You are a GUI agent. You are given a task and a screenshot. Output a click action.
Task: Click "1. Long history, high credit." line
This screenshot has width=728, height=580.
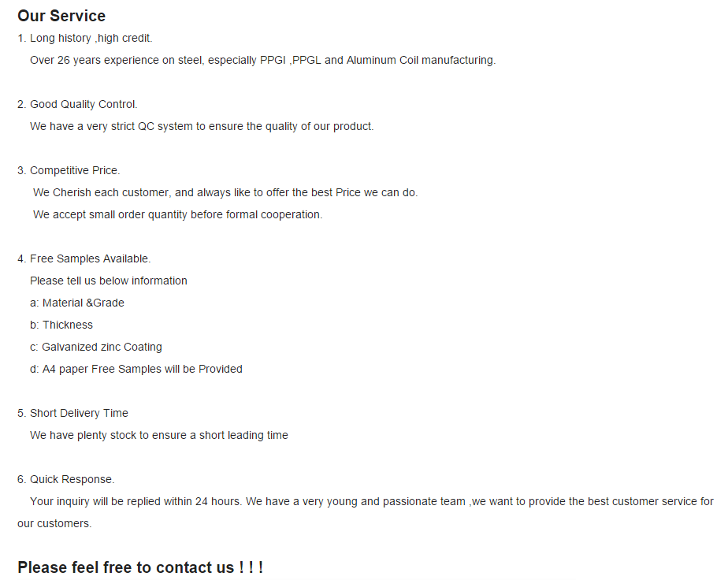coord(85,38)
